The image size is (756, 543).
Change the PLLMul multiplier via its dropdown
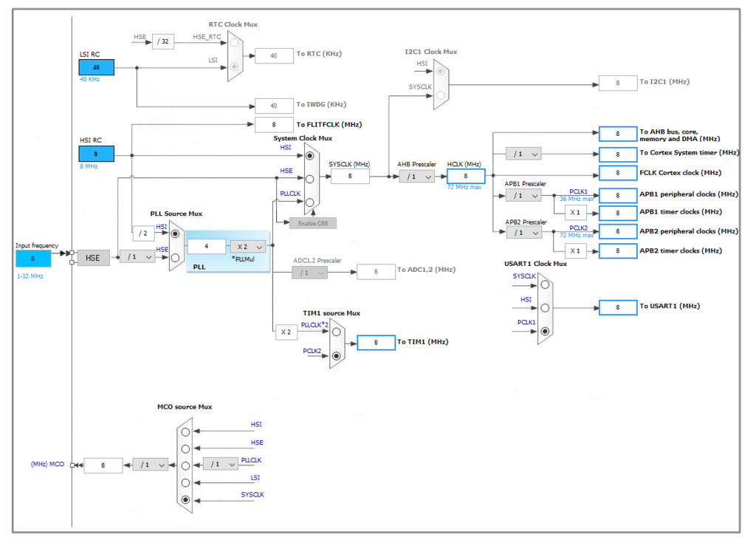tap(247, 246)
